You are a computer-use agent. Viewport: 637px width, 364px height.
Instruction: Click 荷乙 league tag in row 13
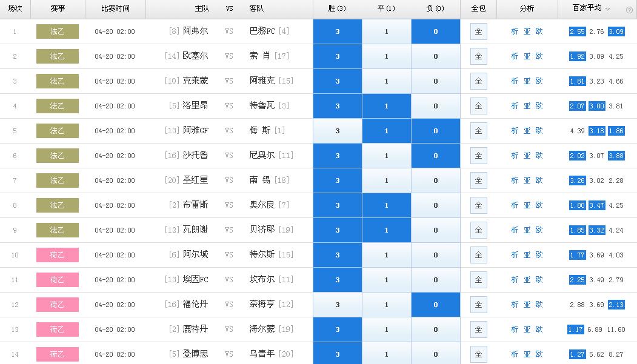(58, 329)
